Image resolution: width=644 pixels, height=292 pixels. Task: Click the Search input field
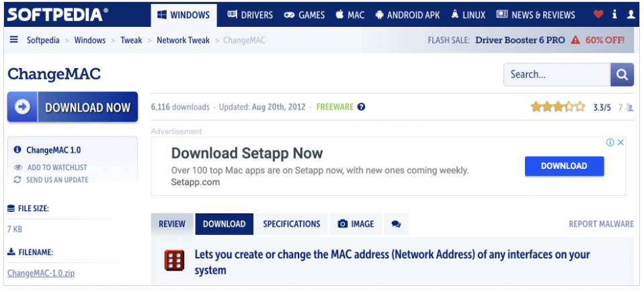pos(557,75)
